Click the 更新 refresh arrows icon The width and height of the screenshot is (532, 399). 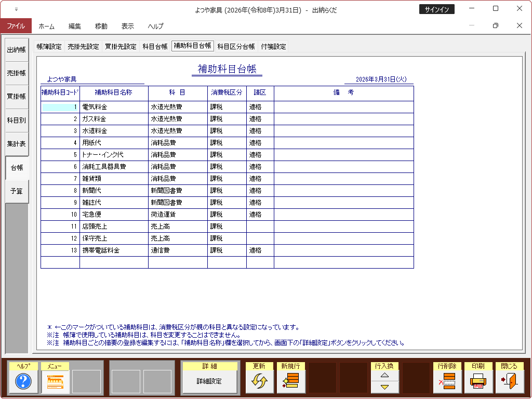259,382
